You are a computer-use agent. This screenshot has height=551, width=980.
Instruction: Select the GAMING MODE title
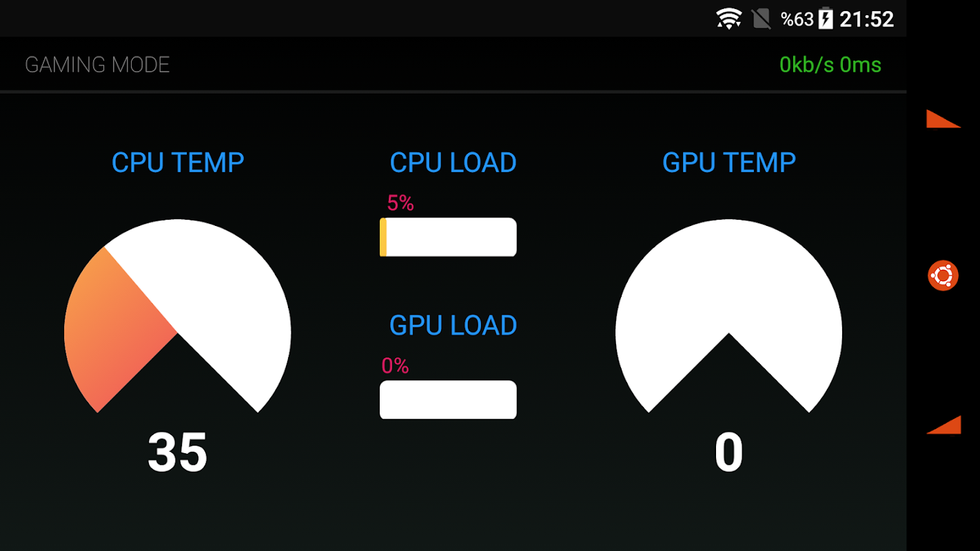coord(97,65)
